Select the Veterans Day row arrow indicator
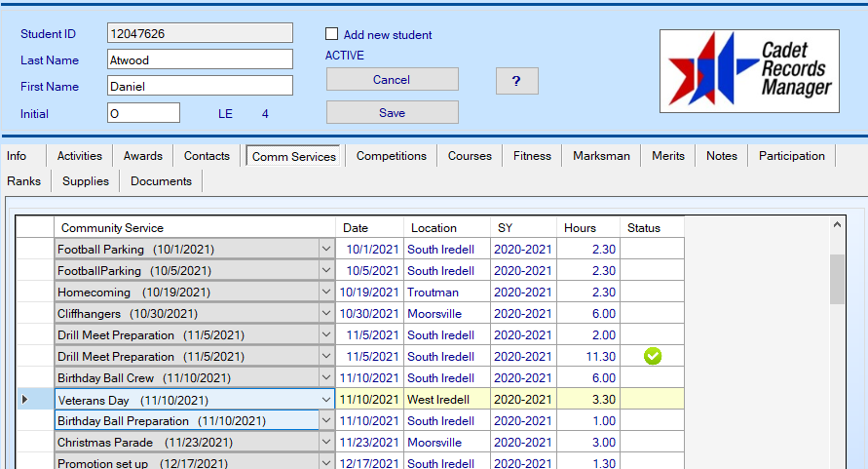 [26, 400]
